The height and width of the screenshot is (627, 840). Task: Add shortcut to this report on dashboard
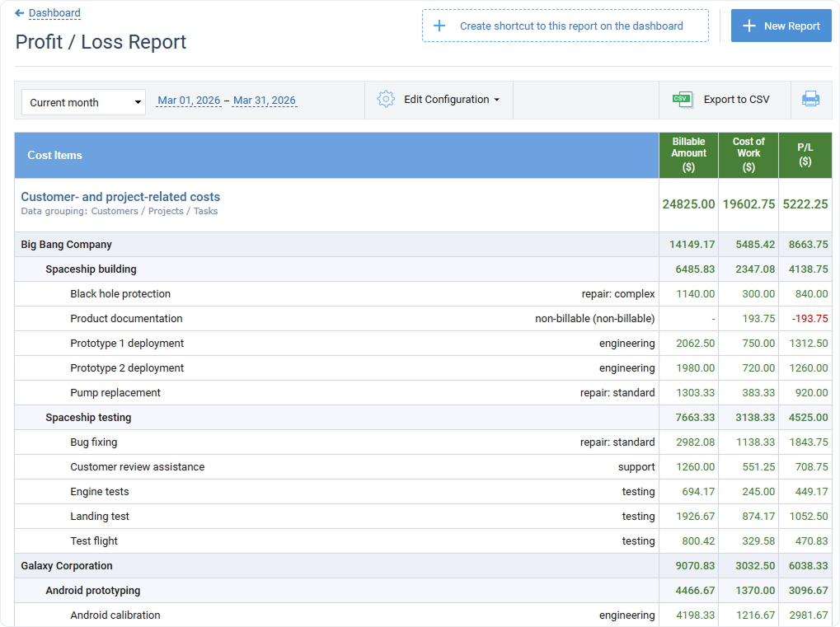(x=565, y=26)
